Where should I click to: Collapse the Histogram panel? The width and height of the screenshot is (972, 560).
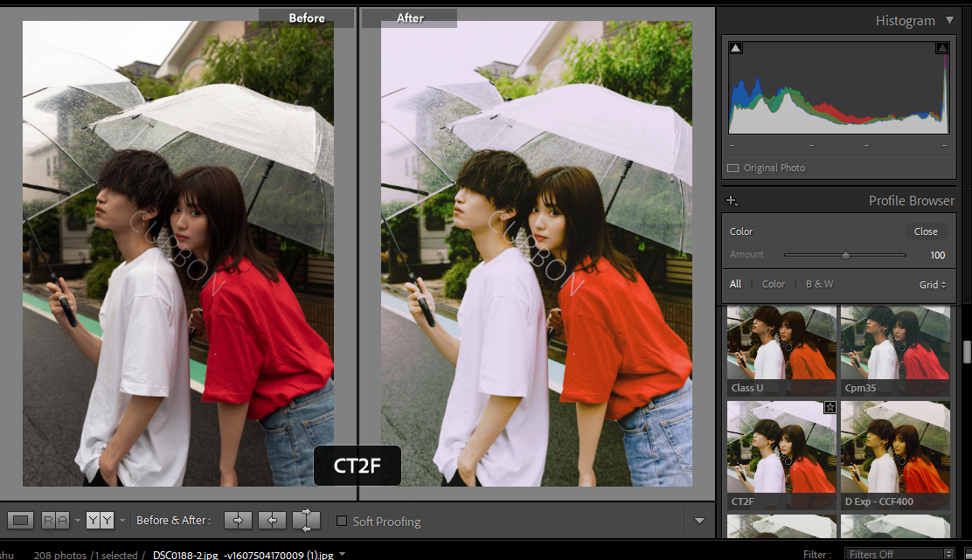pos(950,20)
